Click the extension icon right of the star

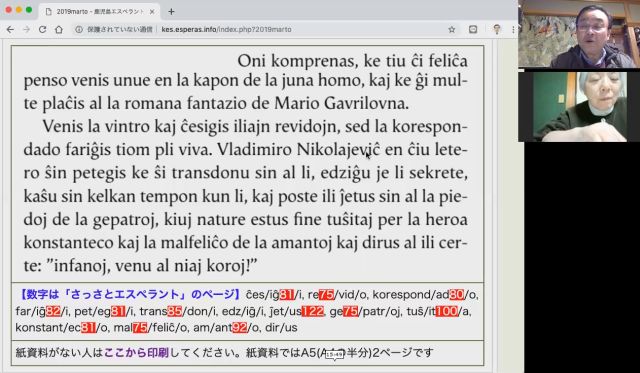(473, 29)
